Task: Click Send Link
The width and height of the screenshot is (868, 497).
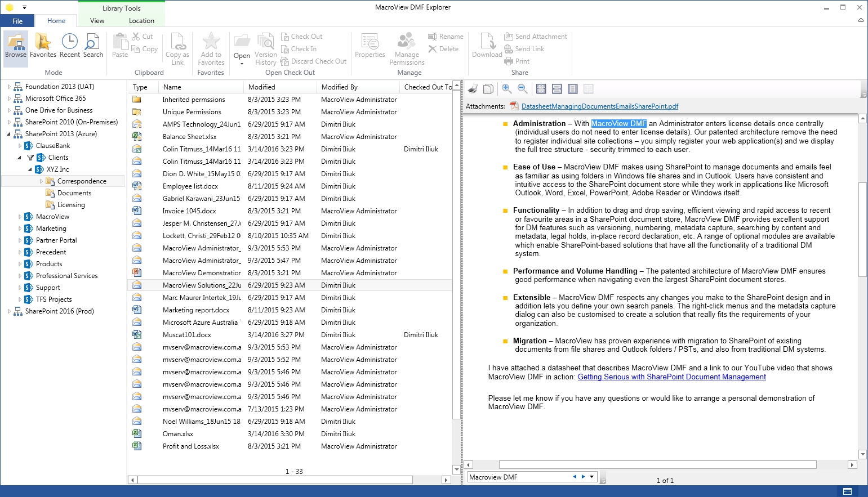Action: [x=524, y=49]
